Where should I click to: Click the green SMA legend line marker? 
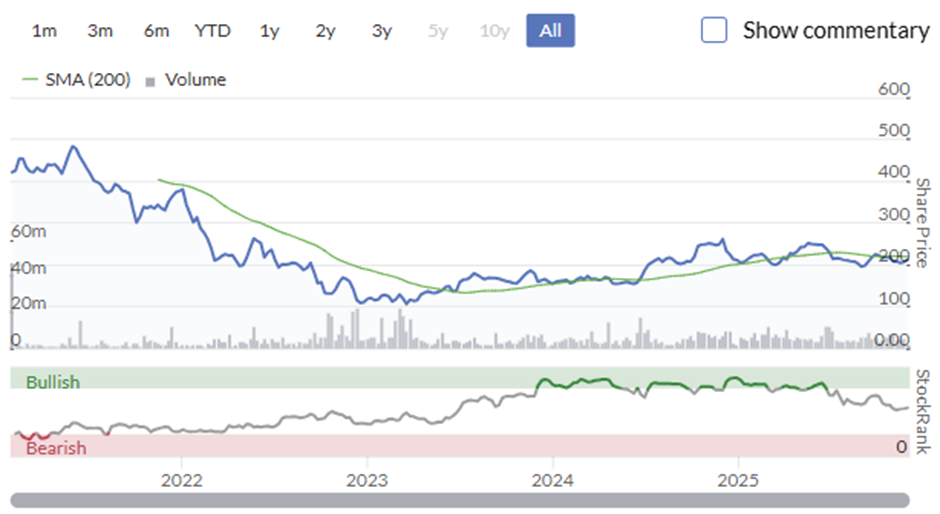30,79
